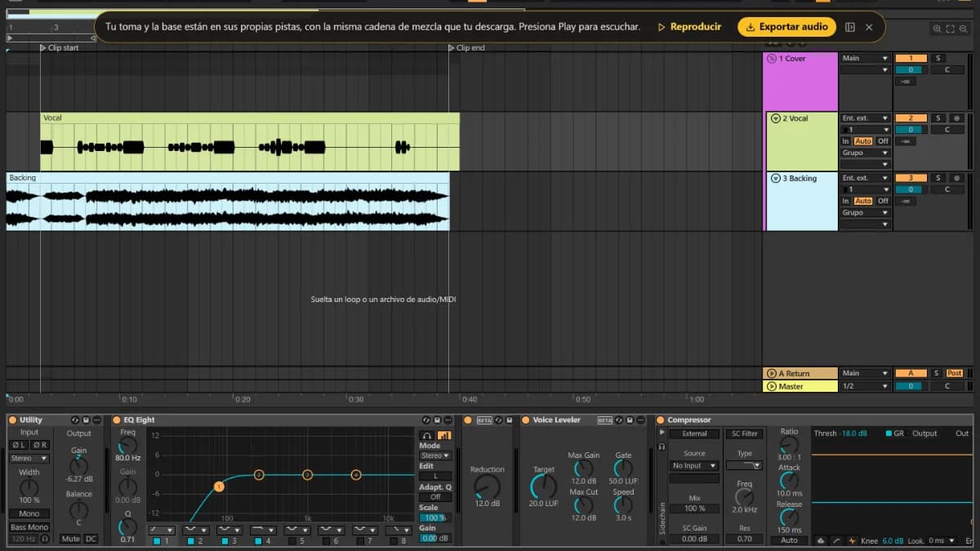Viewport: 980px width, 551px height.
Task: Set 2 Vocal monitoring to In
Action: [x=846, y=141]
